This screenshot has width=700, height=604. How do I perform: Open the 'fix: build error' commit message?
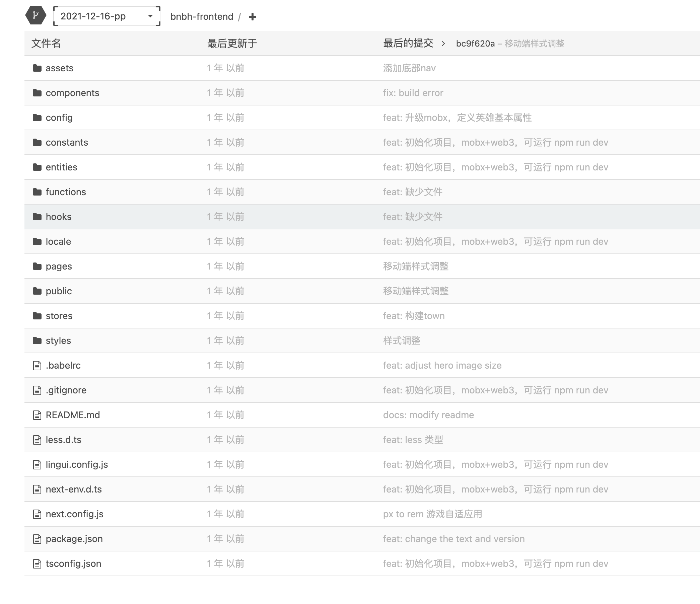[413, 93]
